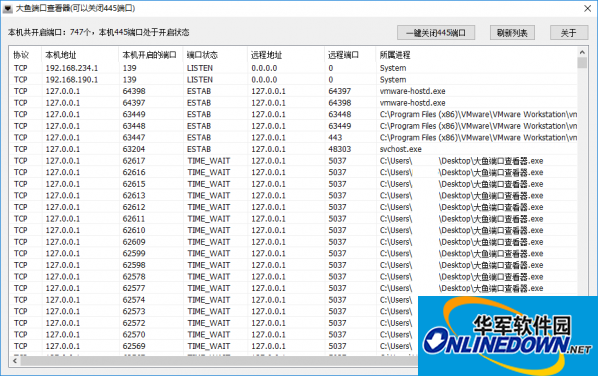Click the 一键关闭445端口 button
The image size is (598, 376).
[x=436, y=33]
